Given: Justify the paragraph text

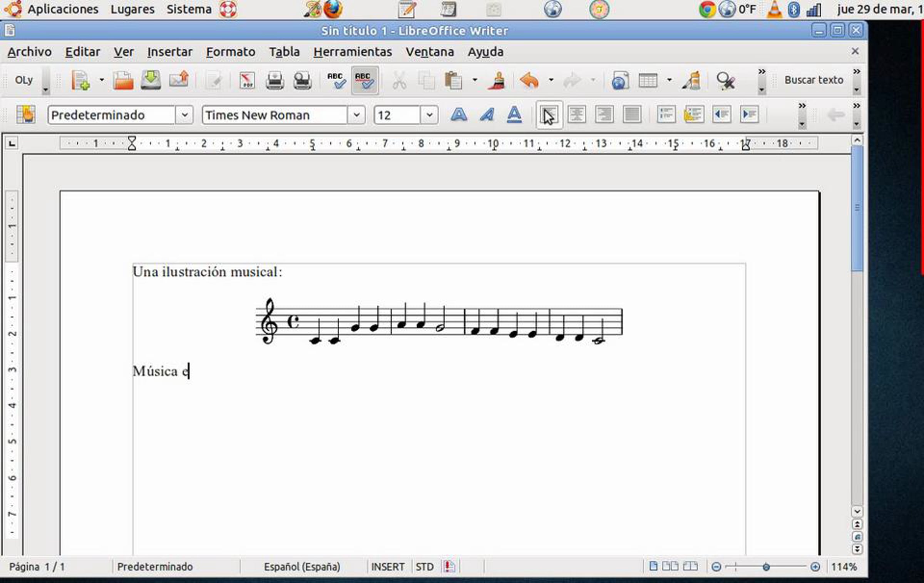Looking at the screenshot, I should 632,114.
